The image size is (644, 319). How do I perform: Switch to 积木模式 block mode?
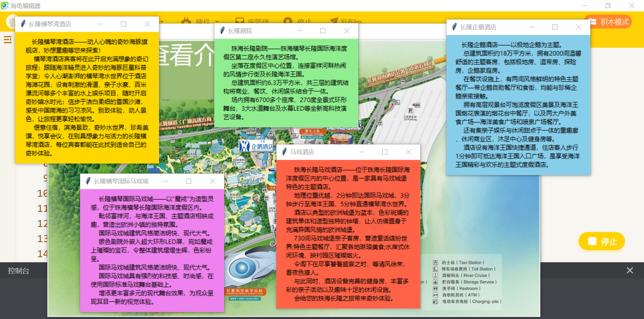(608, 22)
